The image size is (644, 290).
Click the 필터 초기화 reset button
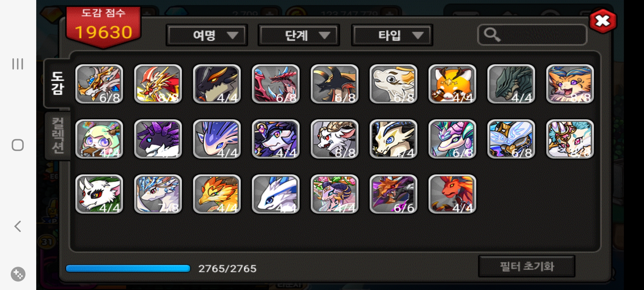[526, 266]
